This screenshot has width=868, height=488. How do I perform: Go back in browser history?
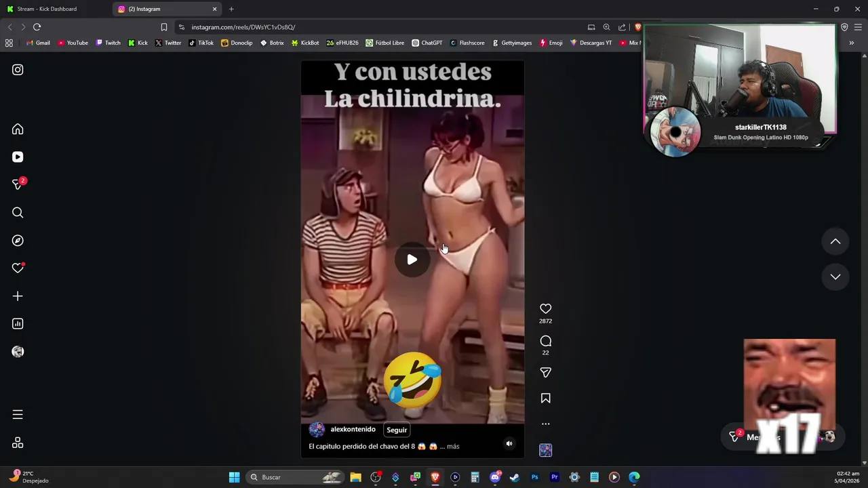click(9, 27)
